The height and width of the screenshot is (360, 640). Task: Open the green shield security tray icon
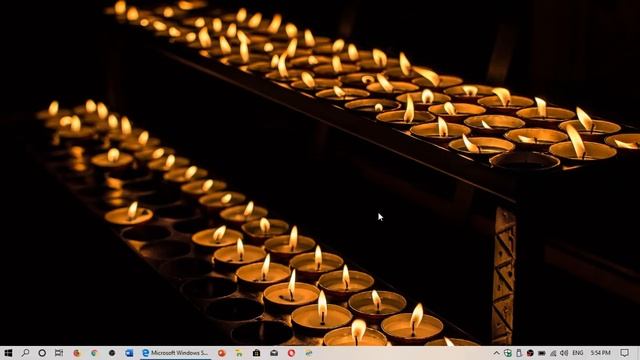click(508, 353)
